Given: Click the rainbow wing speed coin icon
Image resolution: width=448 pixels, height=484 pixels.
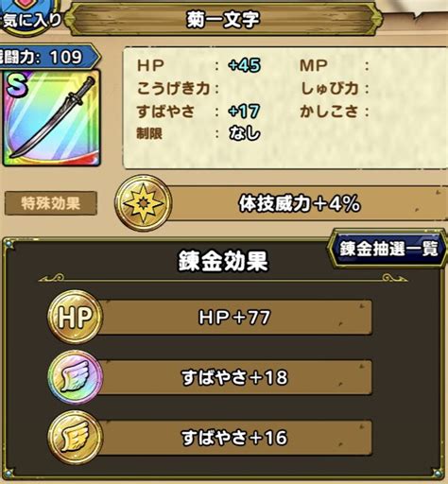Looking at the screenshot, I should pyautogui.click(x=75, y=377).
